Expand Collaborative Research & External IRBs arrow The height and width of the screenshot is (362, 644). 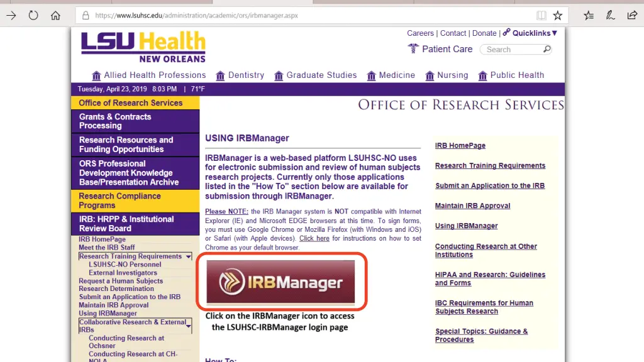click(x=189, y=326)
